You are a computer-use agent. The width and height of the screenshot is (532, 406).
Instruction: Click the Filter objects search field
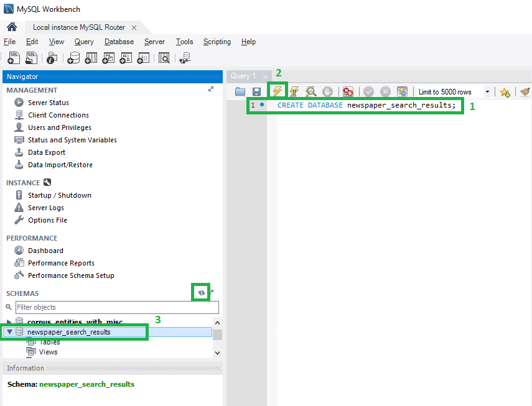pyautogui.click(x=116, y=307)
